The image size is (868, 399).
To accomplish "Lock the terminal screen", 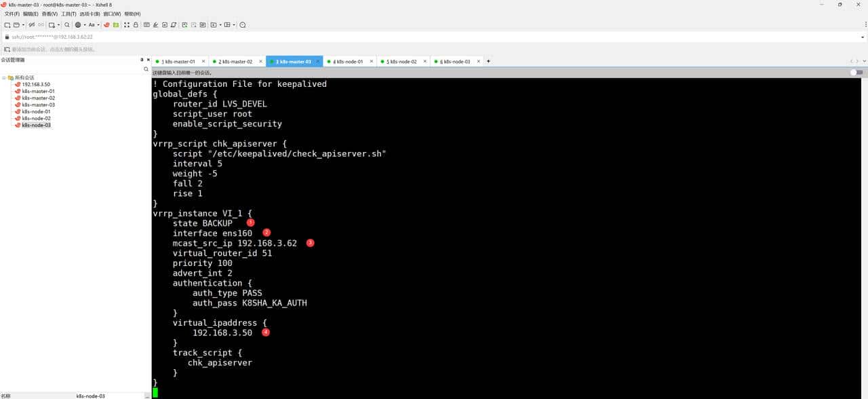I will [135, 25].
